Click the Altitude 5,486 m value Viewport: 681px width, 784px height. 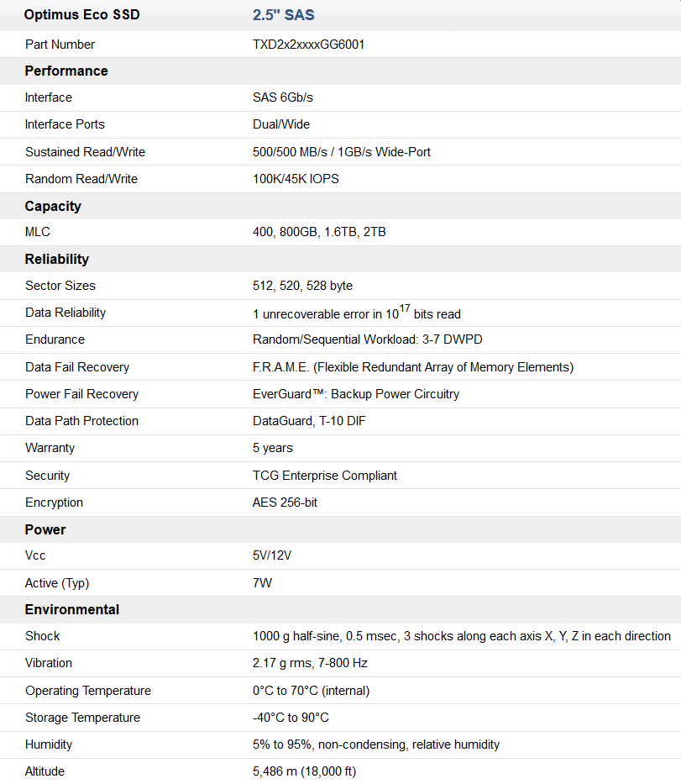[304, 771]
